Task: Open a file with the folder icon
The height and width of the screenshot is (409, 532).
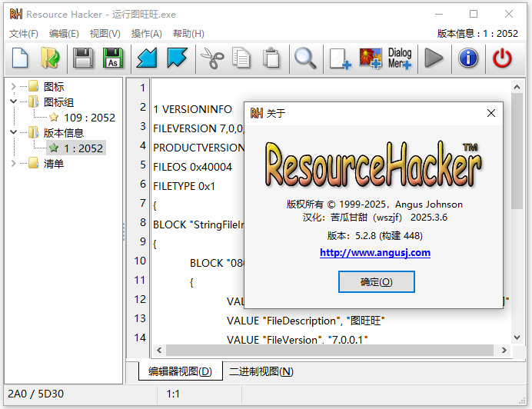Action: 50,58
